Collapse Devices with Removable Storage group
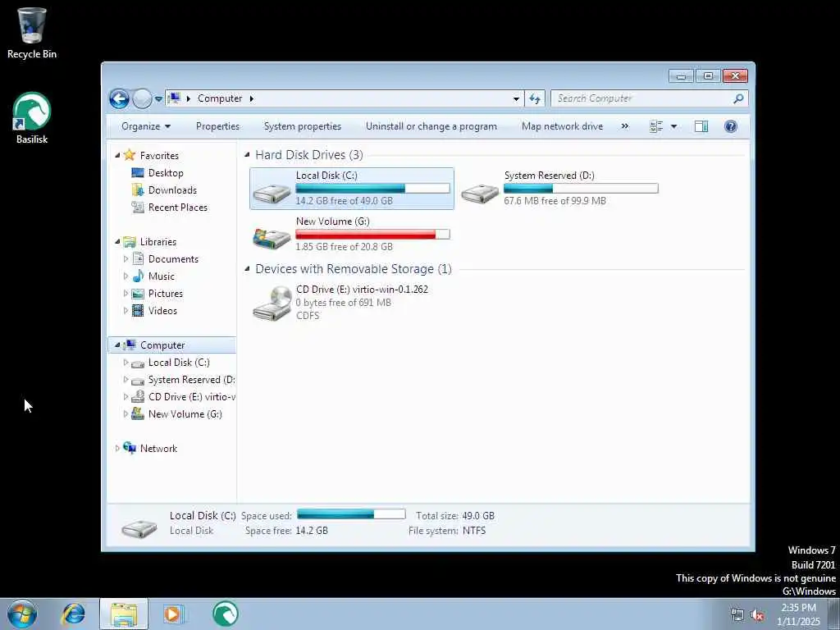The image size is (840, 630). pyautogui.click(x=247, y=269)
